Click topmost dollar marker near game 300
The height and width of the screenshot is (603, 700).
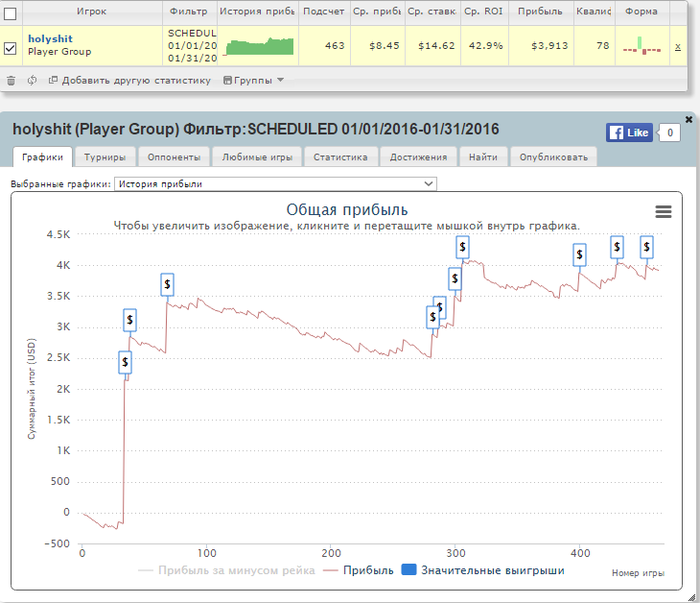[462, 247]
